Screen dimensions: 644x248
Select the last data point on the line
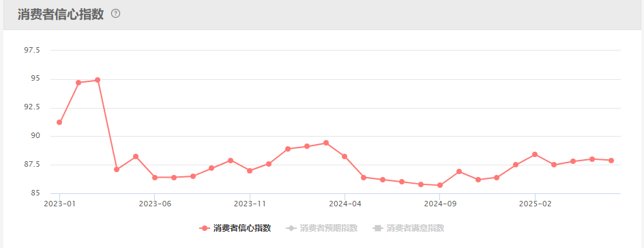[611, 161]
